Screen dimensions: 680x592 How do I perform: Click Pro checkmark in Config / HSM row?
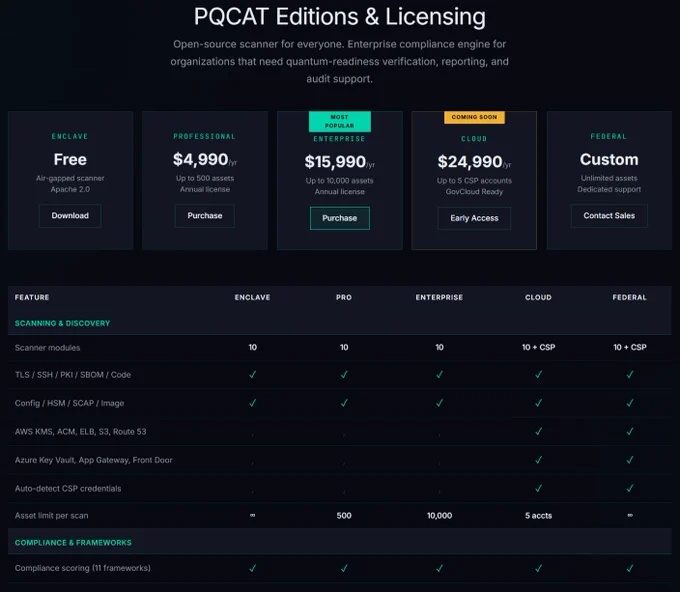click(x=344, y=403)
